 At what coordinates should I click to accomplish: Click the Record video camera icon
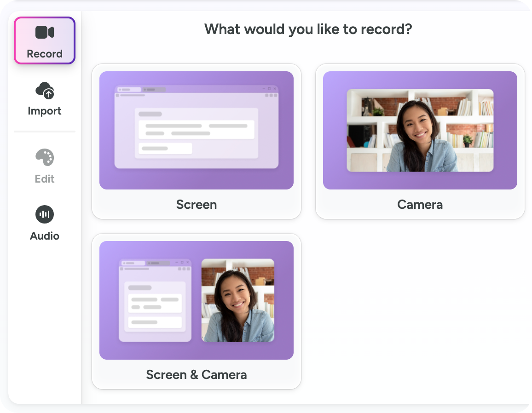(45, 32)
